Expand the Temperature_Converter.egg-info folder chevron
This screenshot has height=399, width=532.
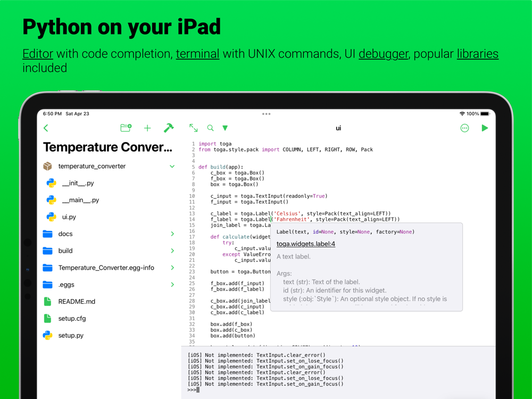pos(172,268)
